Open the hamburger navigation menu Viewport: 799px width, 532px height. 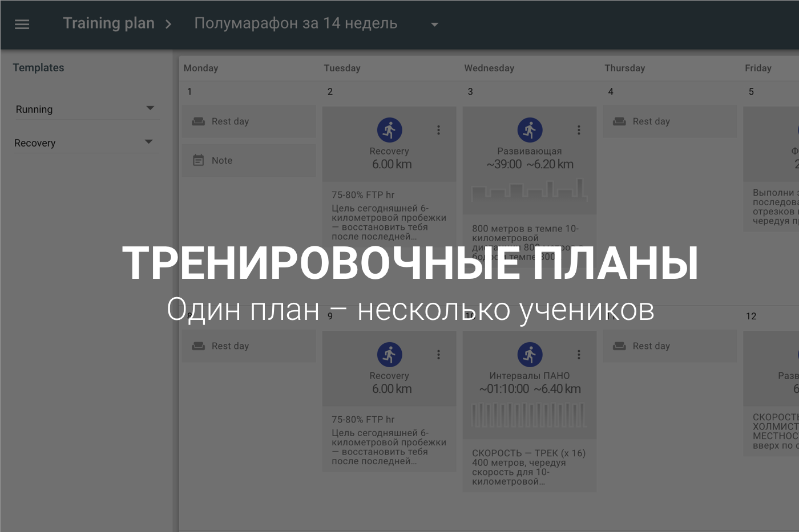pyautogui.click(x=22, y=24)
